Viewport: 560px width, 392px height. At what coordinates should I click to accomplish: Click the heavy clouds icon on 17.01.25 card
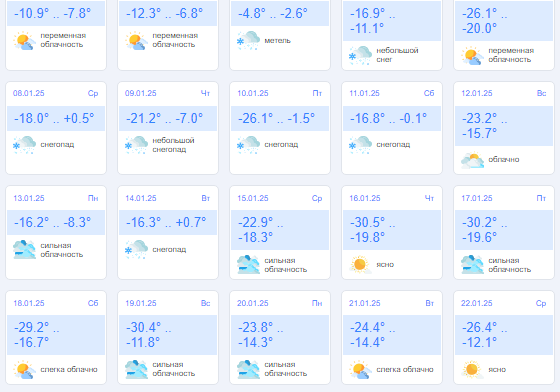[x=472, y=265]
